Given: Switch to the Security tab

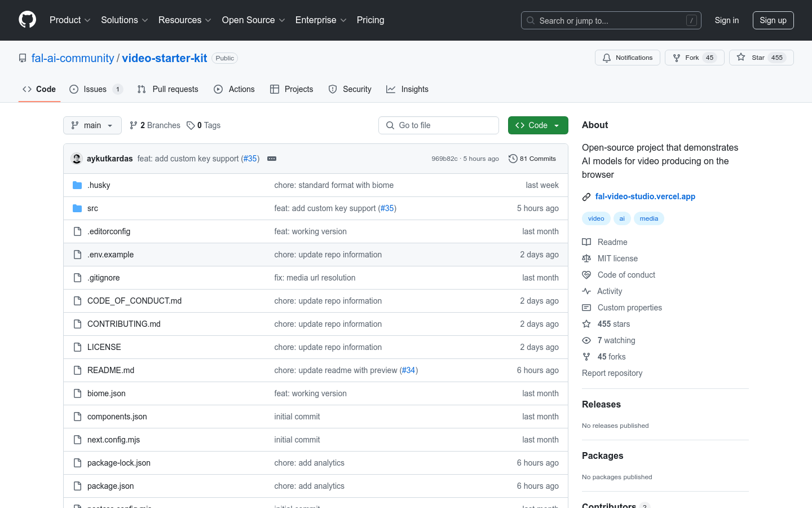Looking at the screenshot, I should (x=350, y=89).
